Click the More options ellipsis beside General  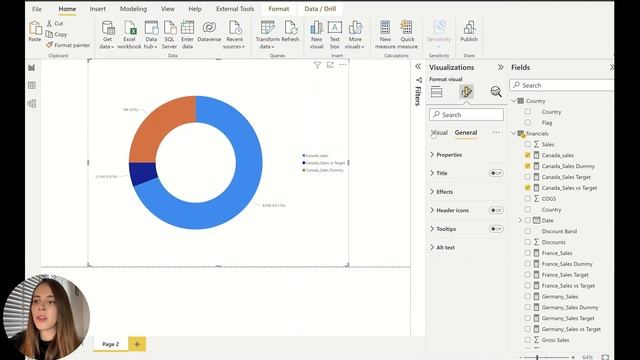pos(496,132)
